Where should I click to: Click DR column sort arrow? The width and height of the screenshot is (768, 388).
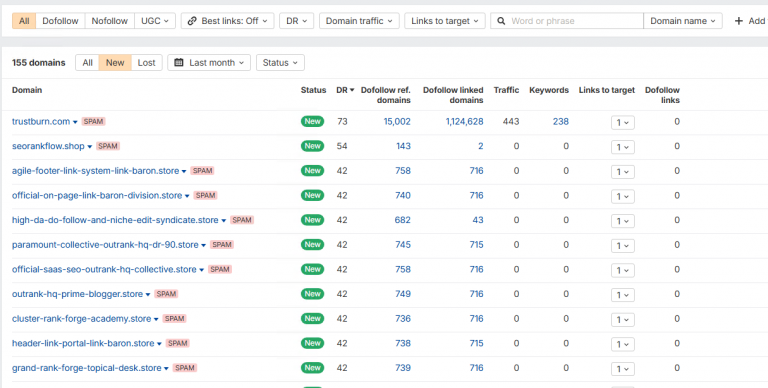point(352,90)
